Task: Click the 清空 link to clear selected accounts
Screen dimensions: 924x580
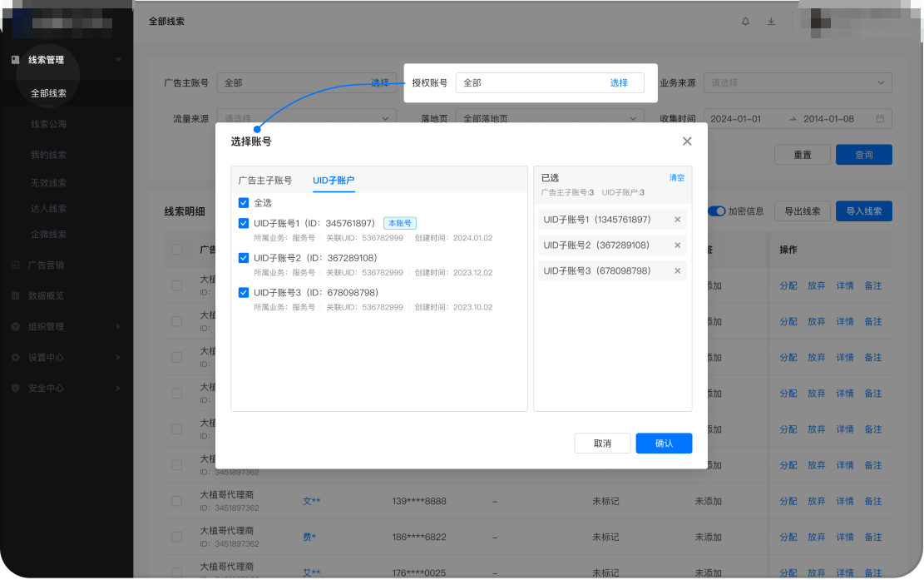Action: (x=675, y=177)
